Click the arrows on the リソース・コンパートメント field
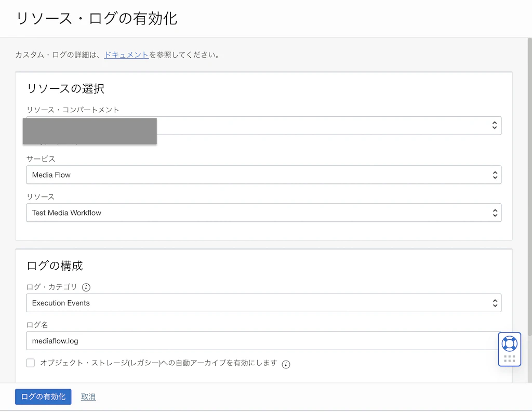Image resolution: width=532 pixels, height=412 pixels. pos(495,125)
